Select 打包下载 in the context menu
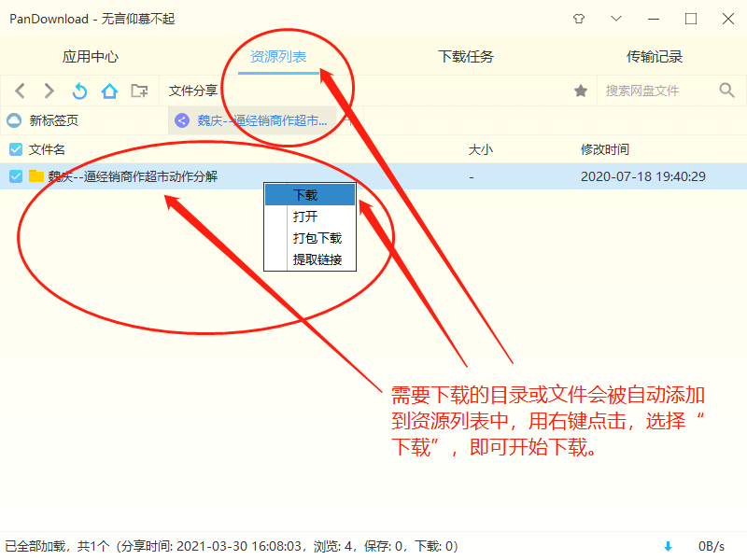 coord(317,238)
